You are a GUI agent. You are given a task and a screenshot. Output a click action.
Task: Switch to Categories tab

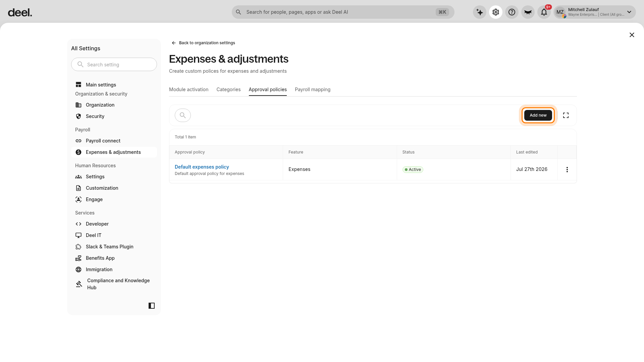point(228,89)
